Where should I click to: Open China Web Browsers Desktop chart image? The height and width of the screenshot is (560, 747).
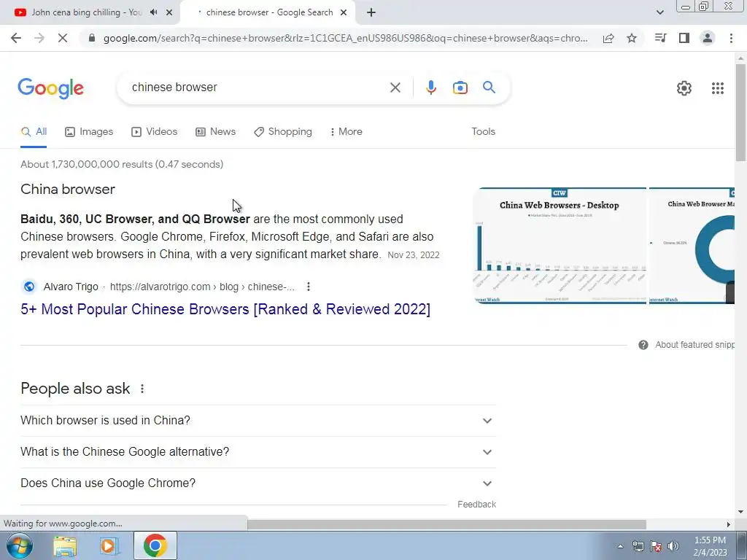coord(560,245)
